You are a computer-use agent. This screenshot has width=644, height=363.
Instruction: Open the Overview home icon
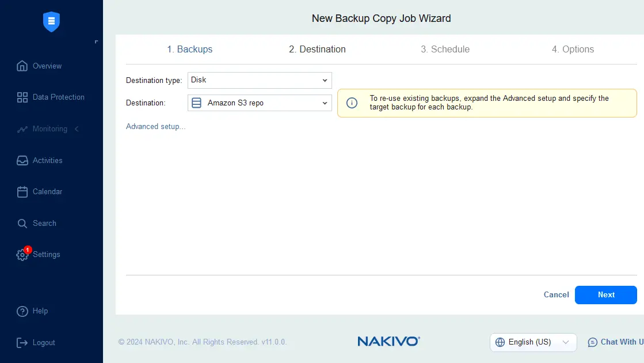tap(22, 66)
